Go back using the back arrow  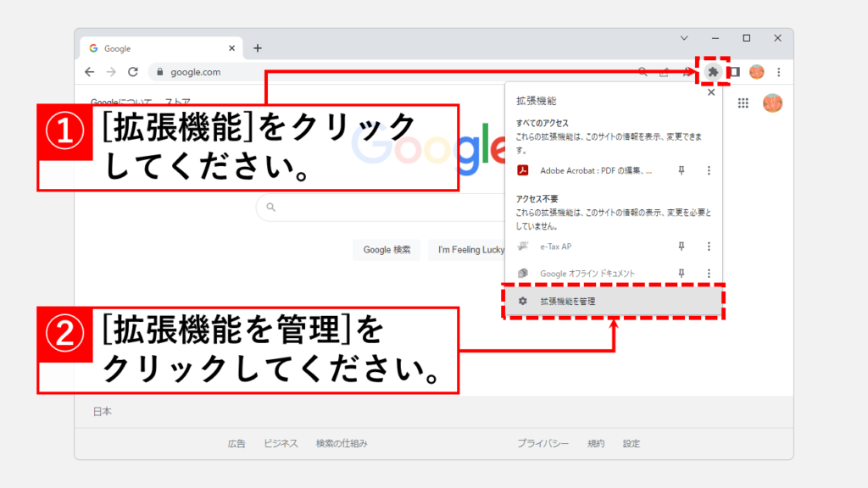[90, 72]
